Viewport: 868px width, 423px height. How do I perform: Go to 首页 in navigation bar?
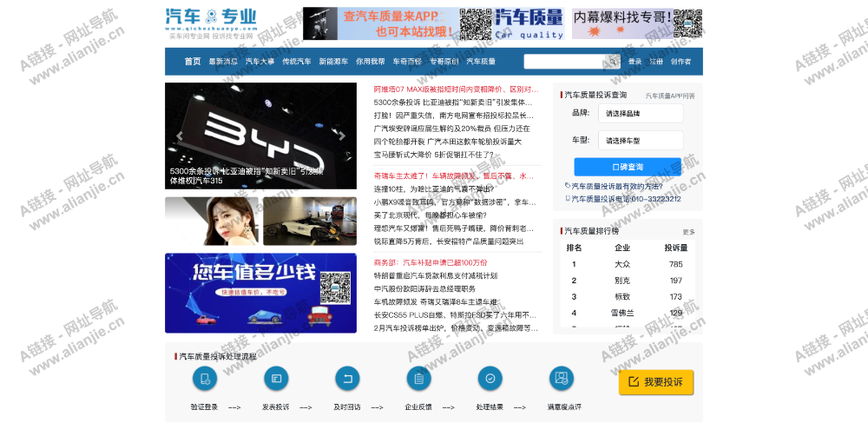tap(193, 62)
